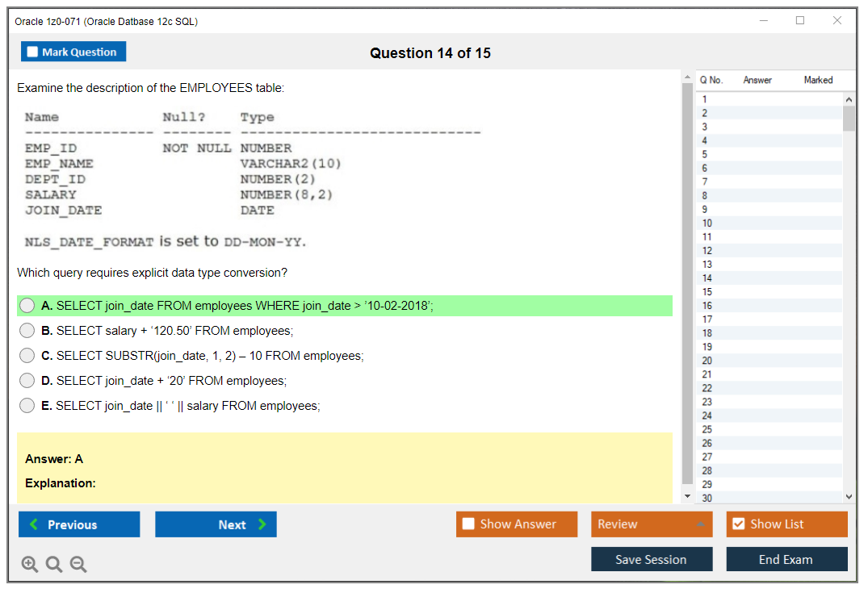868x593 pixels.
Task: Select answer option A radio button
Action: (27, 306)
